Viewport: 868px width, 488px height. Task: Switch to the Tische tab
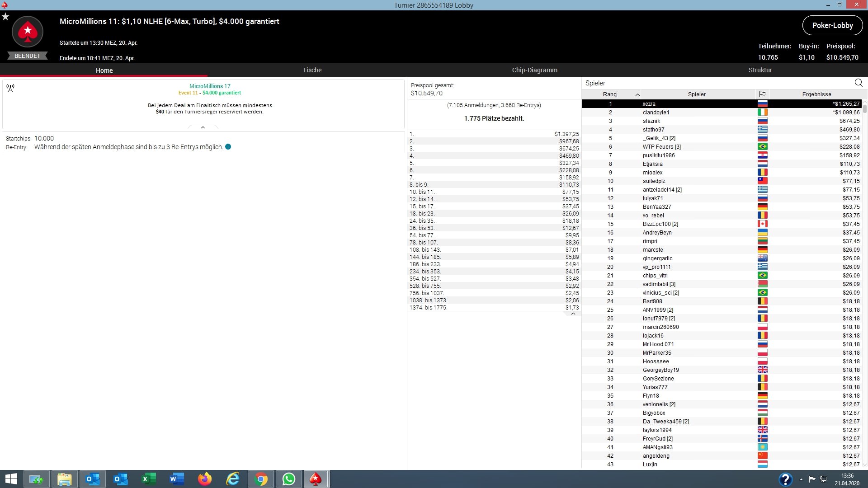pyautogui.click(x=312, y=70)
